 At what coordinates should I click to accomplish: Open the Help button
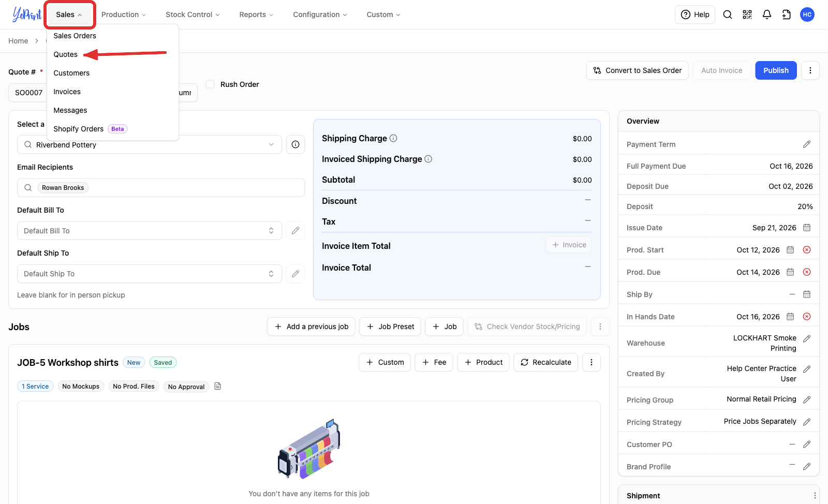(x=695, y=14)
